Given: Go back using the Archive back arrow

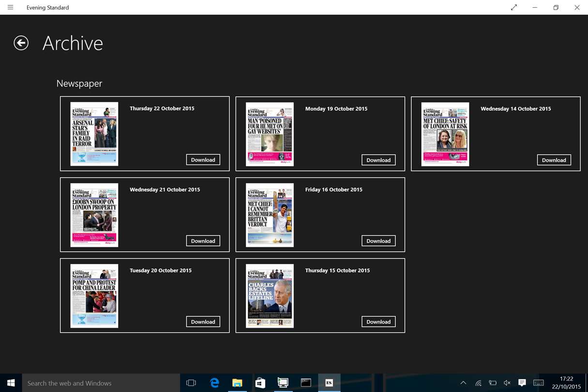Looking at the screenshot, I should 21,43.
